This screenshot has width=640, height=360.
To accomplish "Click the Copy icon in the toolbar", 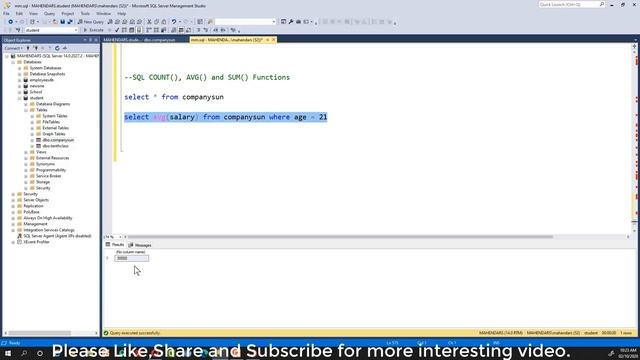I will point(156,22).
